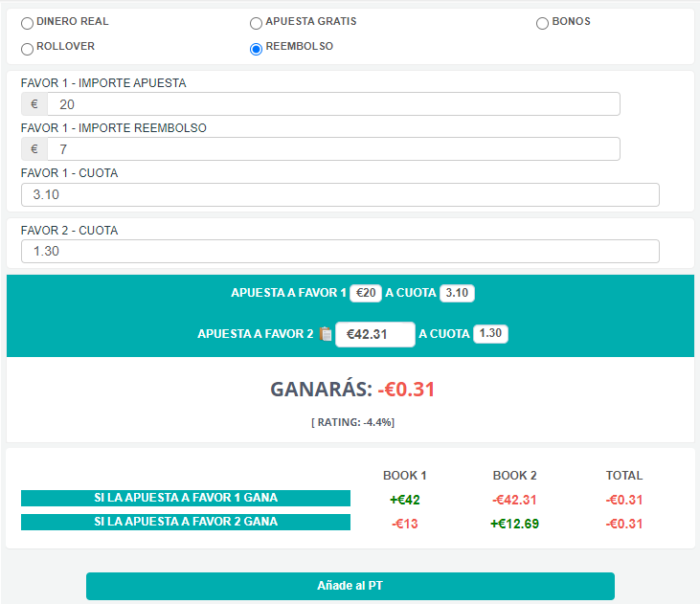The width and height of the screenshot is (700, 604).
Task: Edit the Favor 1 Importe Reembolso field
Action: (333, 148)
